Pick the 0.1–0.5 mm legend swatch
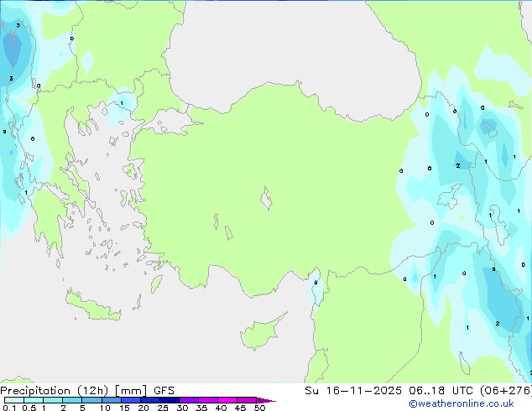532x411 pixels. [14, 400]
